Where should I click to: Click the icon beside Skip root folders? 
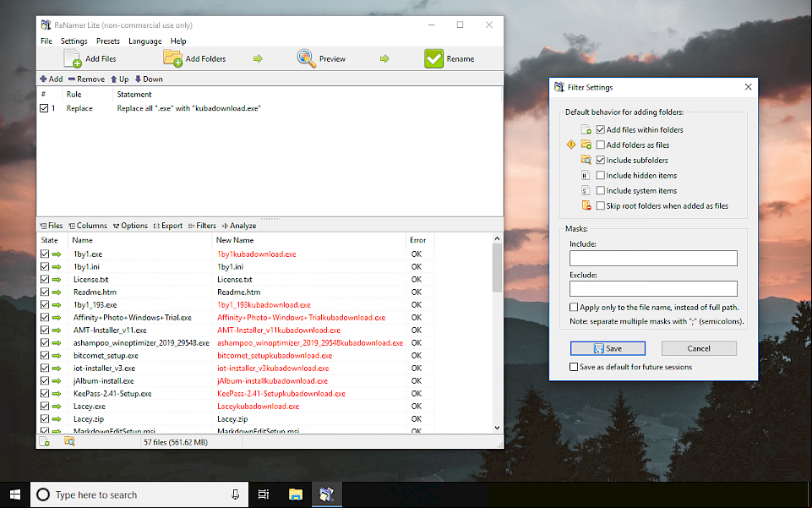point(586,205)
